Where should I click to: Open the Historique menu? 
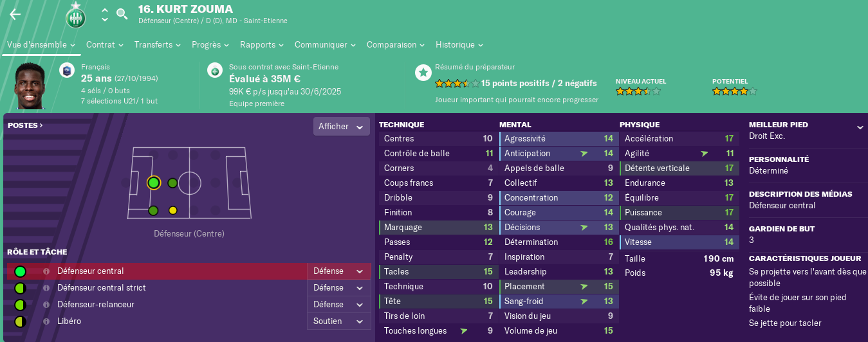[459, 45]
